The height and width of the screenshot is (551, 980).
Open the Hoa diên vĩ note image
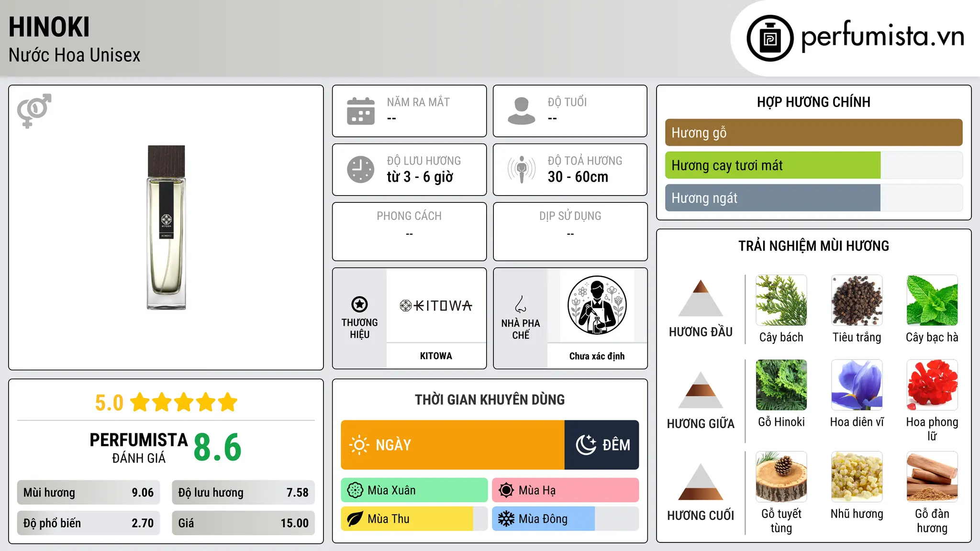[x=857, y=385]
